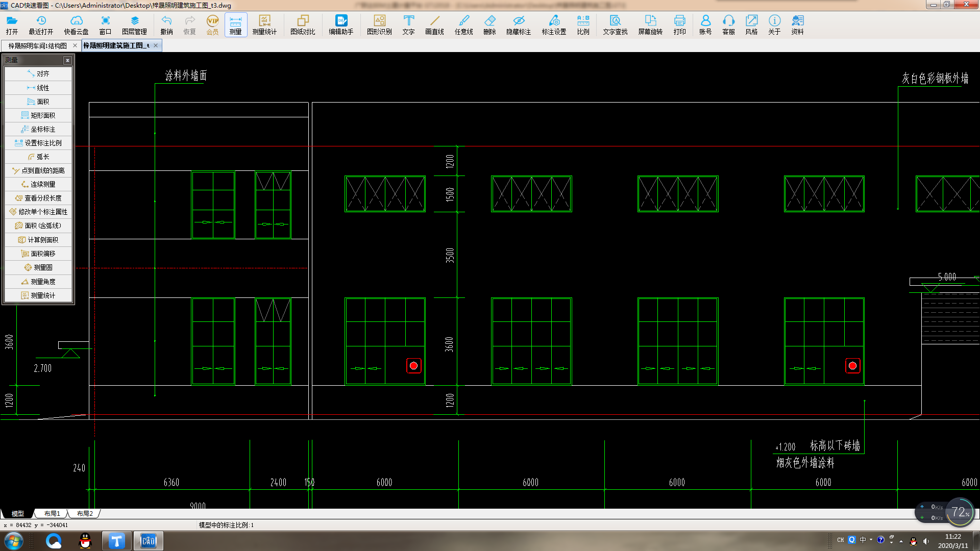Open the 图纸对比 drawing compare tool
This screenshot has height=551, width=980.
click(x=303, y=24)
